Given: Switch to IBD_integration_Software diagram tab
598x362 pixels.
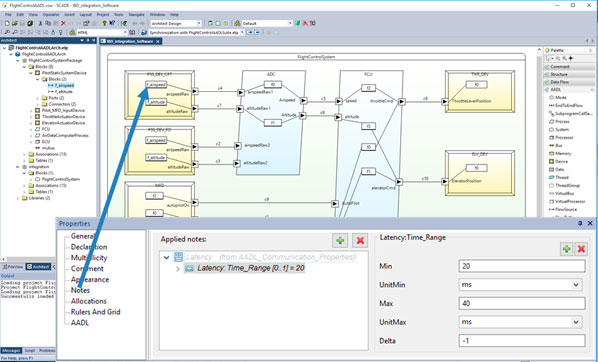Looking at the screenshot, I should click(130, 41).
